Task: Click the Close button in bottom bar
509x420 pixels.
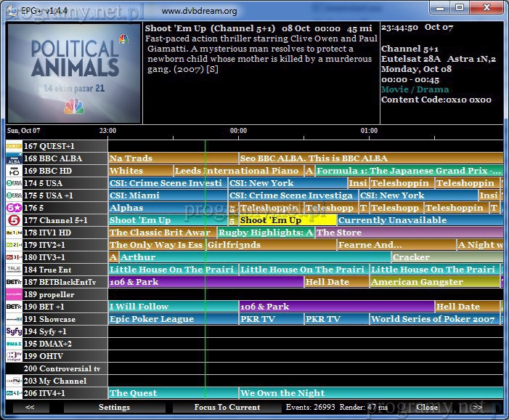Action: tap(427, 408)
